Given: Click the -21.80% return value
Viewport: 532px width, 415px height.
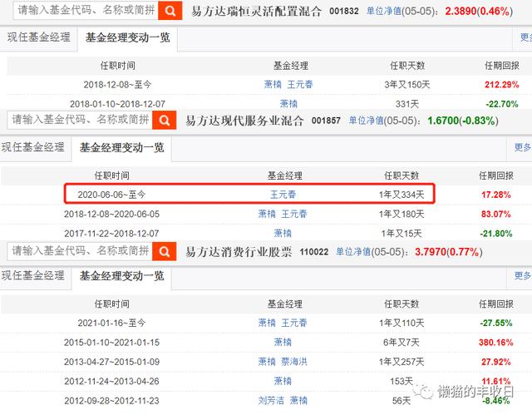Looking at the screenshot, I should click(496, 234).
